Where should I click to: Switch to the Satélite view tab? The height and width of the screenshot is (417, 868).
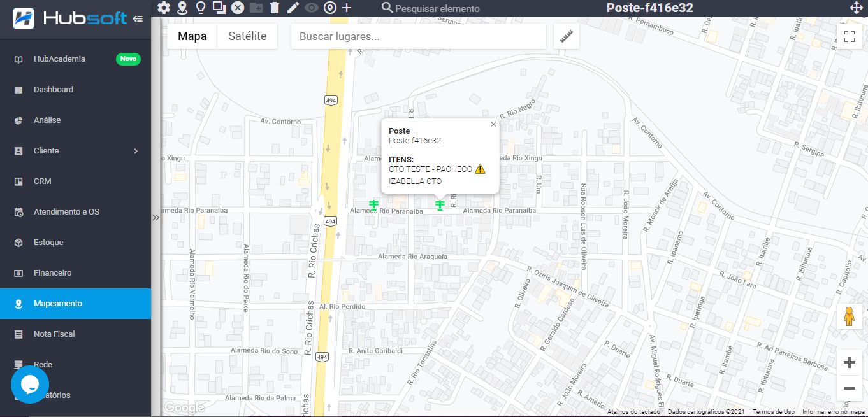tap(247, 36)
